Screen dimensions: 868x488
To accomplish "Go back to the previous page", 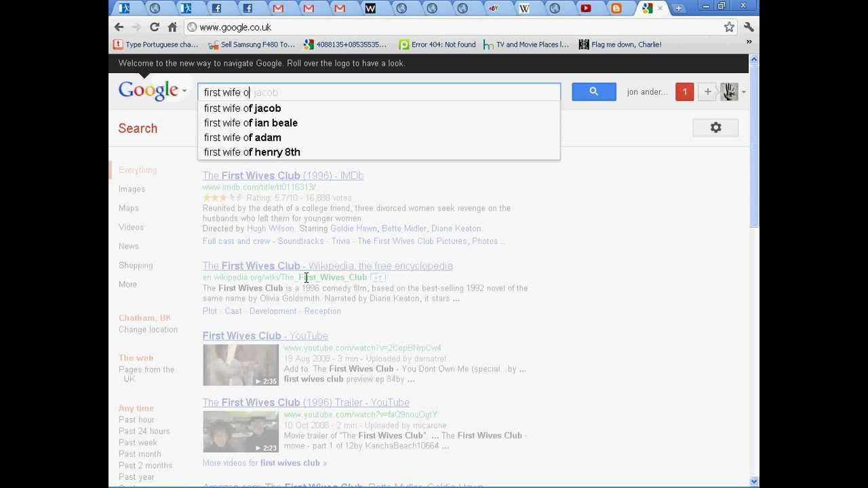I will (x=119, y=27).
